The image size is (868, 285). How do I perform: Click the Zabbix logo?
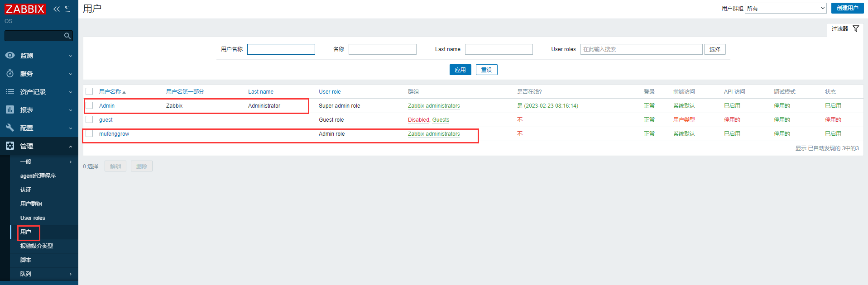(25, 9)
